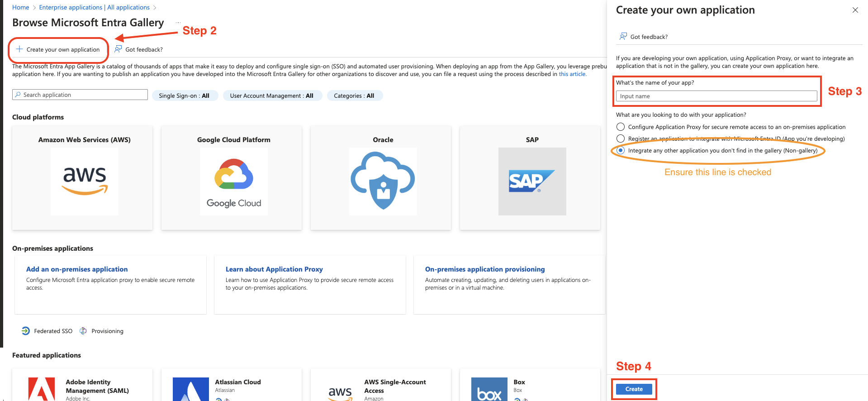Open the Box app name
Screen dimensions: 868x401
[x=519, y=382]
